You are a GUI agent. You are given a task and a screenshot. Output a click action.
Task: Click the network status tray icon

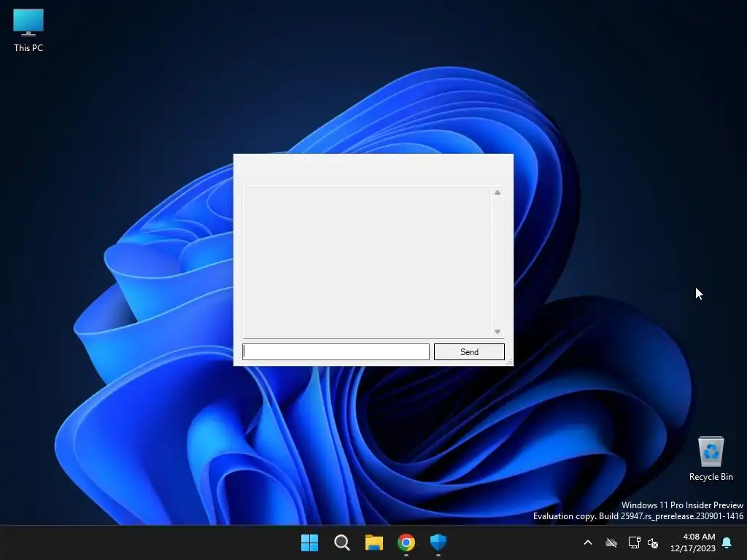coord(634,542)
